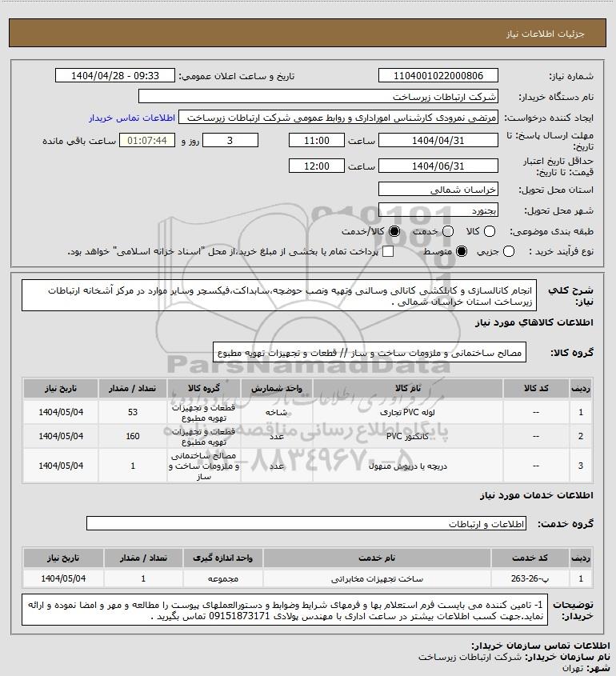Click the remaining days field showing 3
Screen dimensions: 616x676
(x=230, y=141)
